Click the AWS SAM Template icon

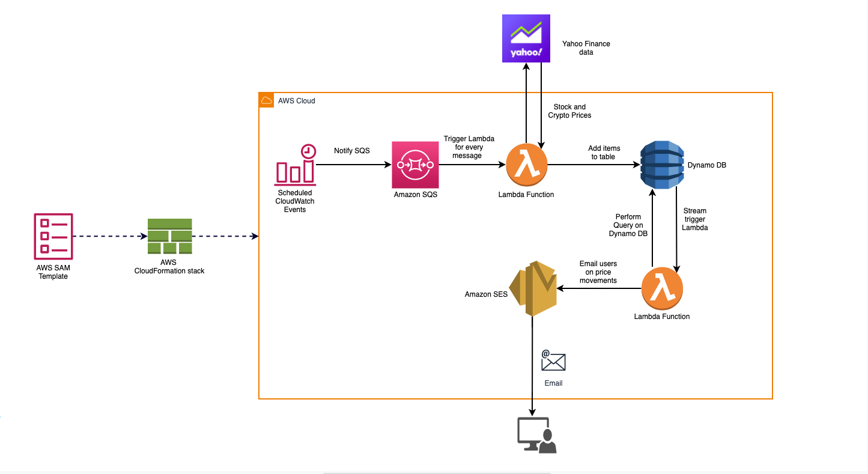point(53,236)
